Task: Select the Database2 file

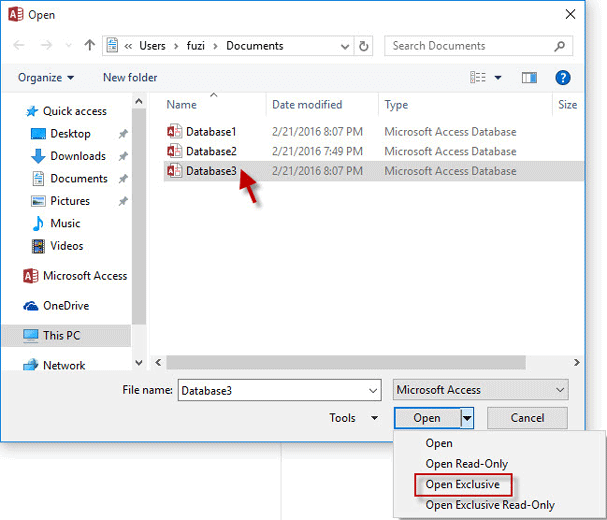Action: (211, 151)
